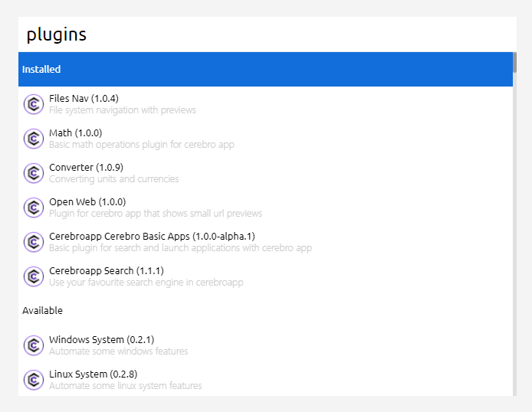Click the Linux System plugin icon
Viewport: 532px width, 412px height.
tap(34, 380)
